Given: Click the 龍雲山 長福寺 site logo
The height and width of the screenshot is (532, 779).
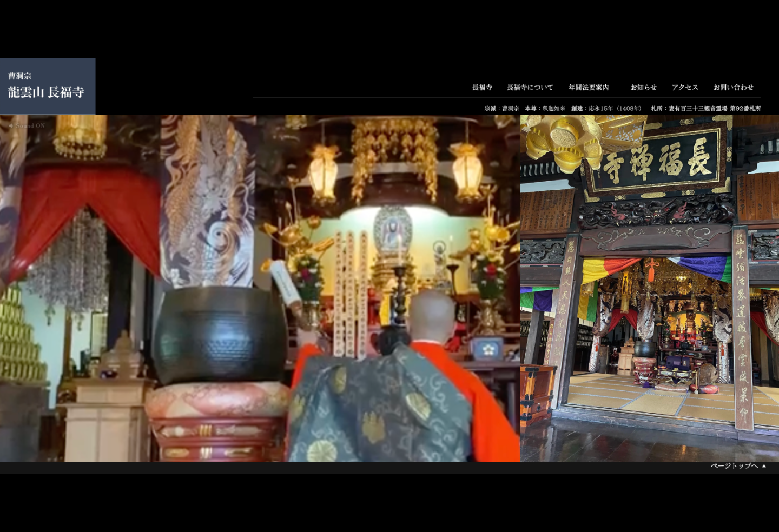Looking at the screenshot, I should click(47, 92).
